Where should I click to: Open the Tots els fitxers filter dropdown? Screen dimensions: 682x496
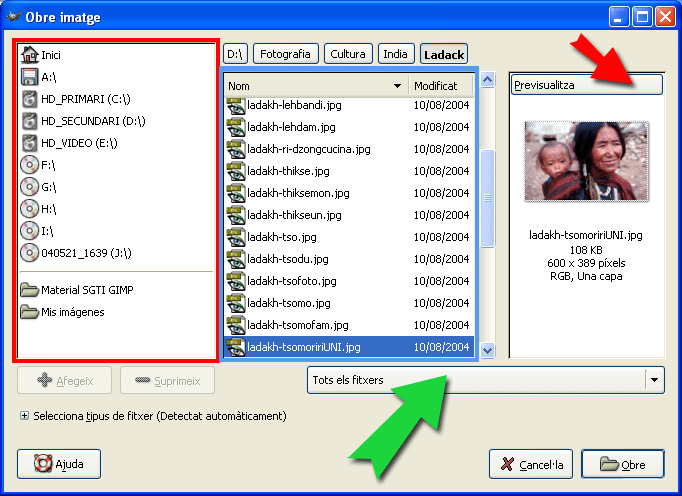coord(485,380)
